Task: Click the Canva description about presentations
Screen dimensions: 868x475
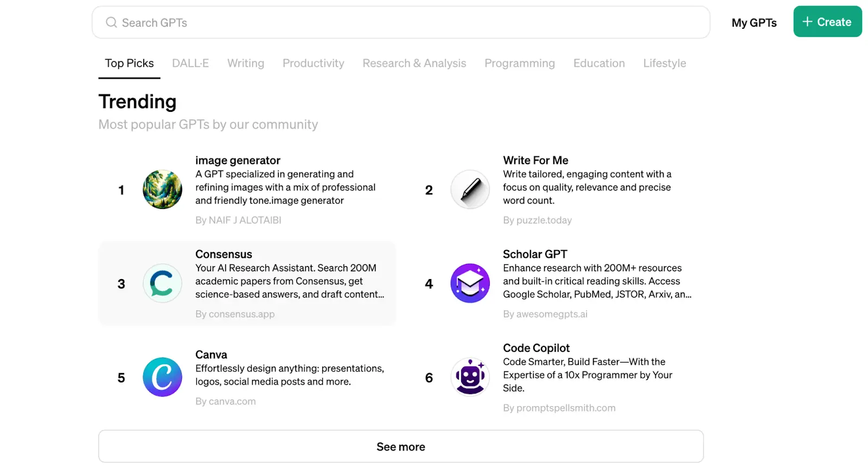Action: (290, 375)
